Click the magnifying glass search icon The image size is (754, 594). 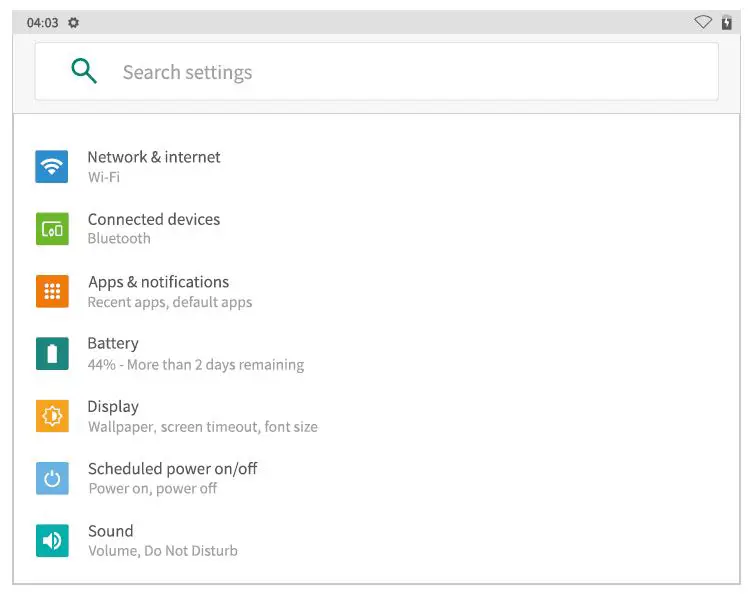pyautogui.click(x=84, y=72)
